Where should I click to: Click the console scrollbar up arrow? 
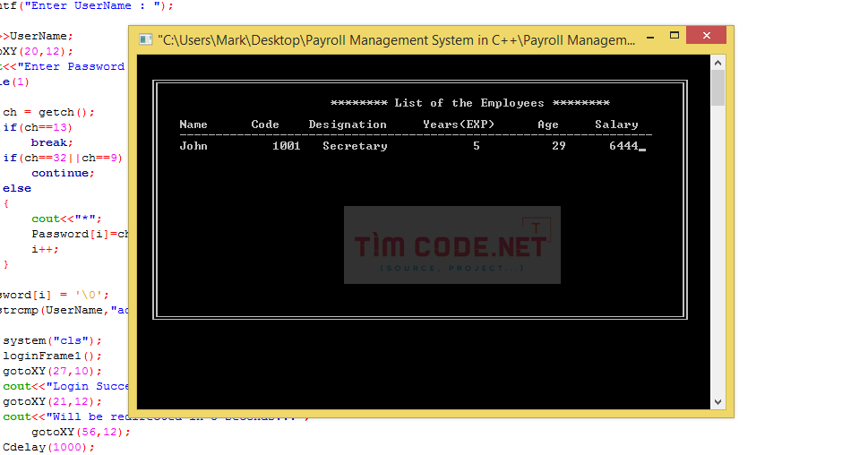718,63
